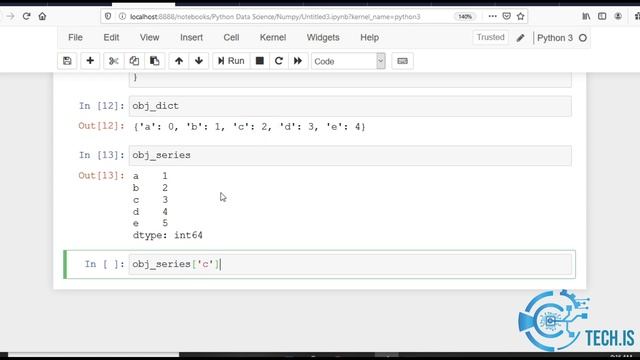Click the dtype: int64 output line
The width and height of the screenshot is (640, 360).
pos(168,236)
